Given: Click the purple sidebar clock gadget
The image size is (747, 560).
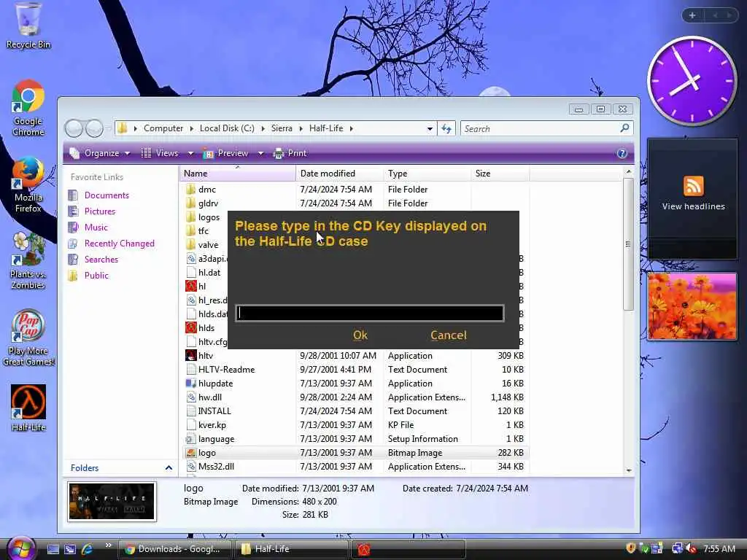Looking at the screenshot, I should (x=692, y=81).
